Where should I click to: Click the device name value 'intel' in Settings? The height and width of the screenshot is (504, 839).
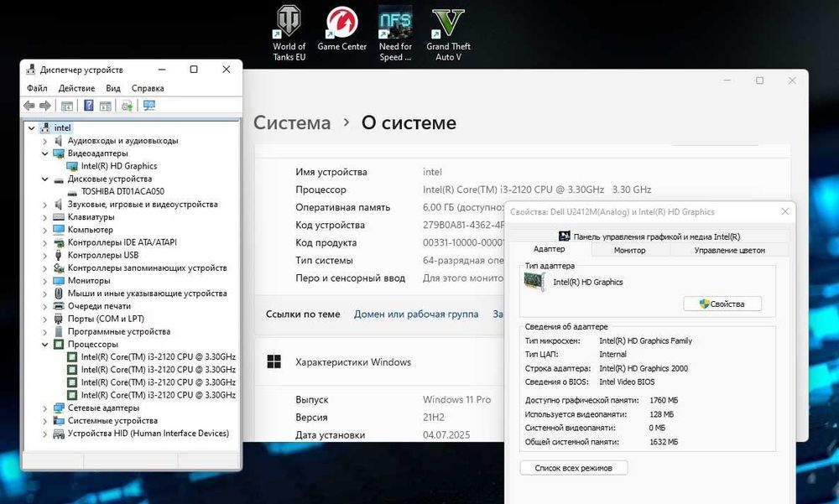432,172
